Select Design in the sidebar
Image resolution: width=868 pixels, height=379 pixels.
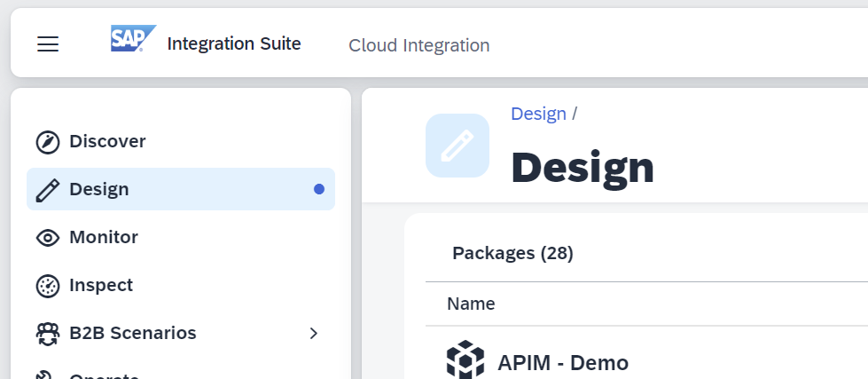pyautogui.click(x=181, y=189)
